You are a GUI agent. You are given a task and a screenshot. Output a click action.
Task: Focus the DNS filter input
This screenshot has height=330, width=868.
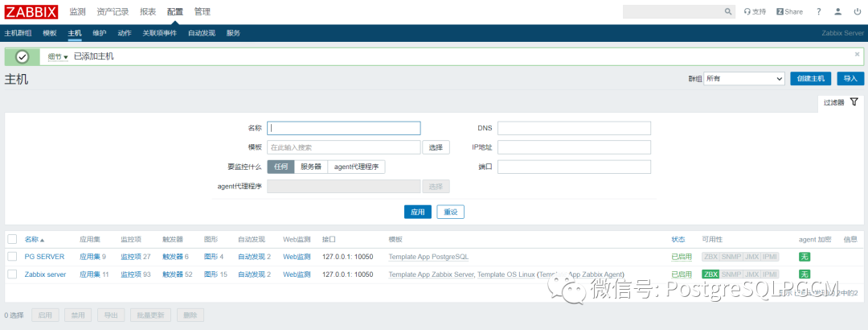pyautogui.click(x=574, y=128)
